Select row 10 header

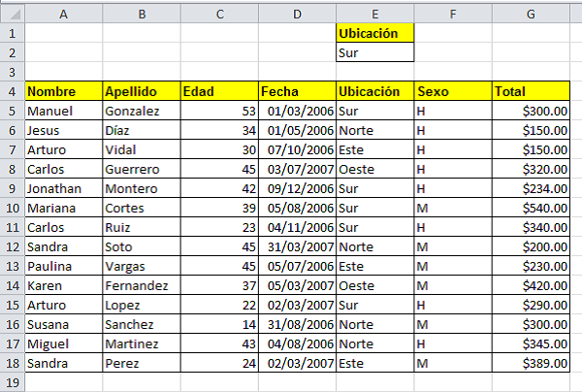point(12,208)
